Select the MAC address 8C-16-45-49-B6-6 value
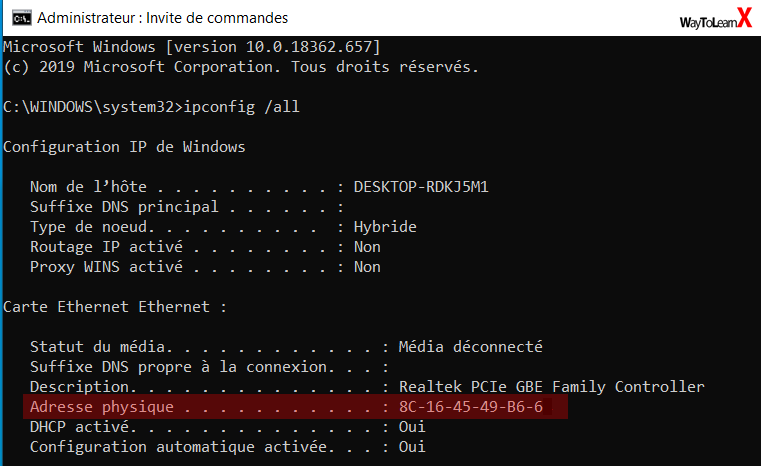 (x=470, y=407)
